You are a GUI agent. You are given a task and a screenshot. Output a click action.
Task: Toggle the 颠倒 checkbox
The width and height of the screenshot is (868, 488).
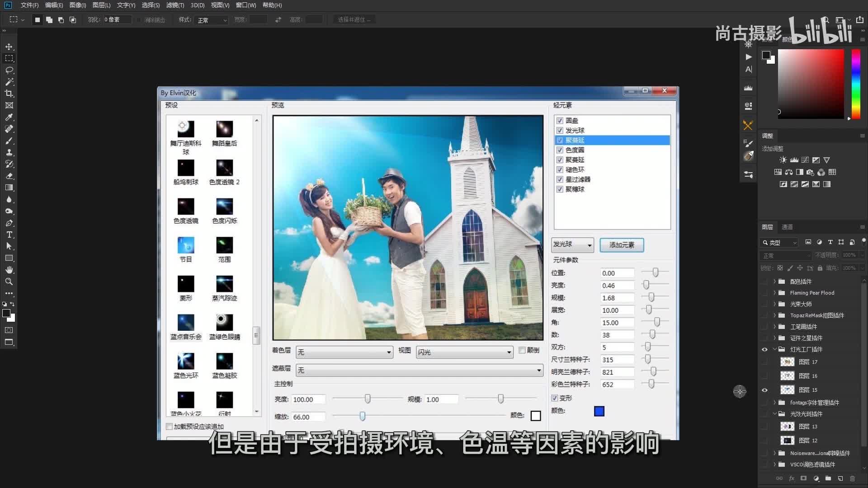click(522, 350)
